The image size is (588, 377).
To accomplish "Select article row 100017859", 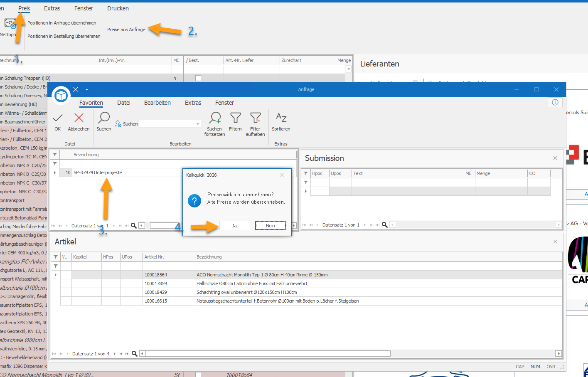I will click(x=311, y=283).
